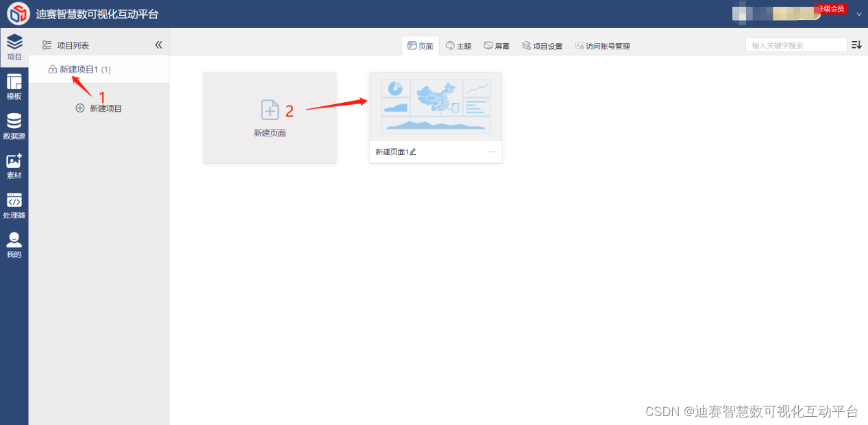The height and width of the screenshot is (425, 868).
Task: Focus the keyword search field
Action: 796,45
